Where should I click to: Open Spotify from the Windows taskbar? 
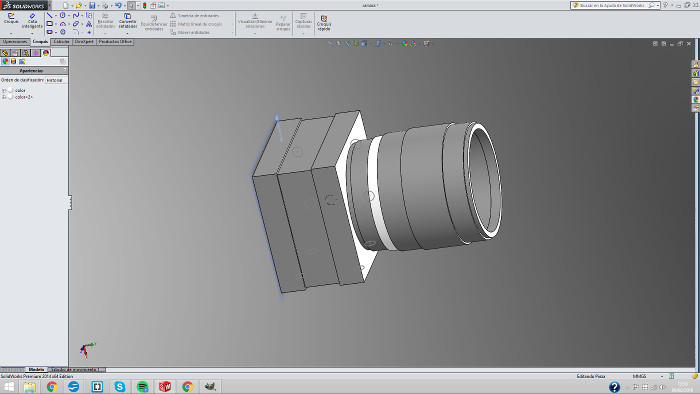(x=142, y=386)
